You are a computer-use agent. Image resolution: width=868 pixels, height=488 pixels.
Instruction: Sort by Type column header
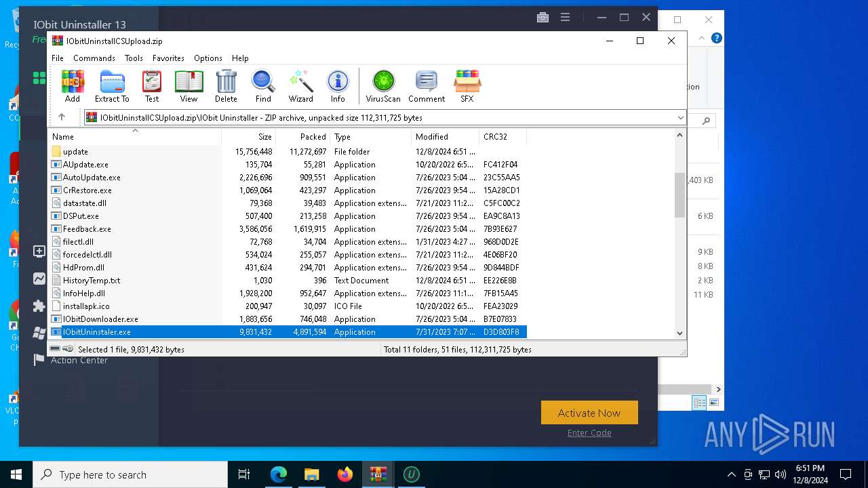(370, 136)
